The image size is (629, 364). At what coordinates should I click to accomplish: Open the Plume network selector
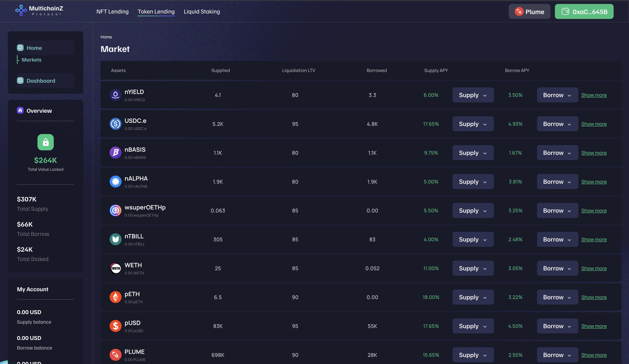[x=529, y=11]
